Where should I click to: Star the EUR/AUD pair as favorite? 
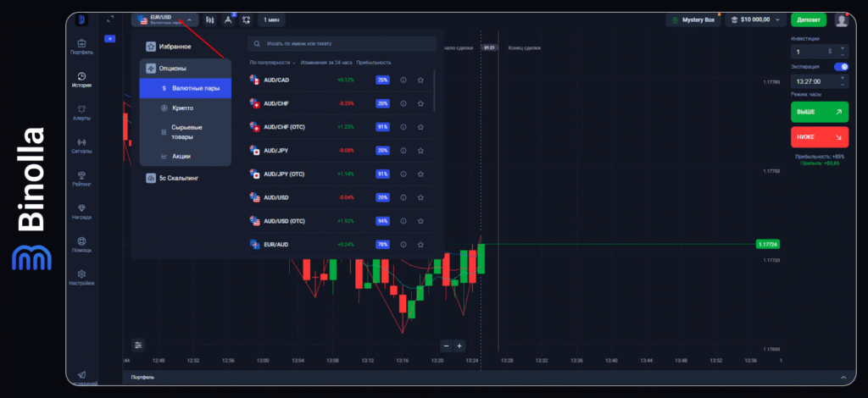(420, 244)
